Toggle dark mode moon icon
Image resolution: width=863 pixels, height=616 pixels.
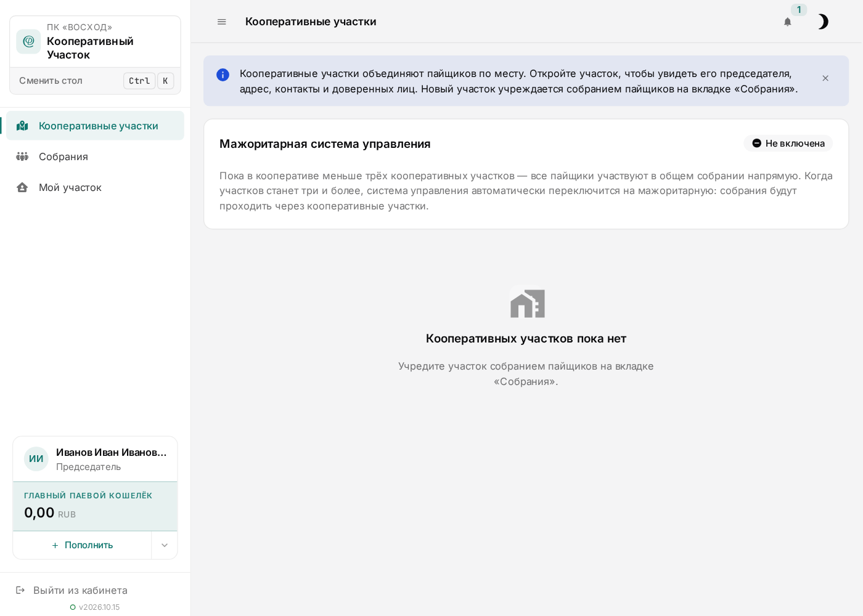tap(822, 22)
